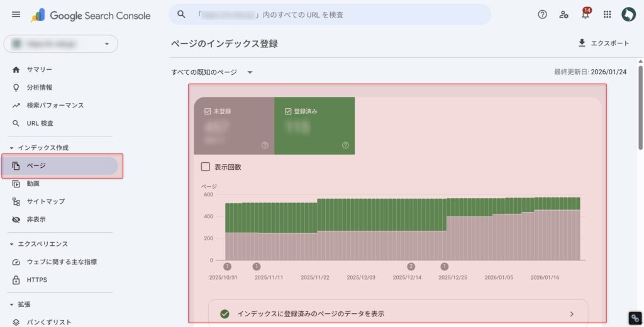The image size is (644, 327).
Task: Click the エクスポート download button
Action: [603, 43]
